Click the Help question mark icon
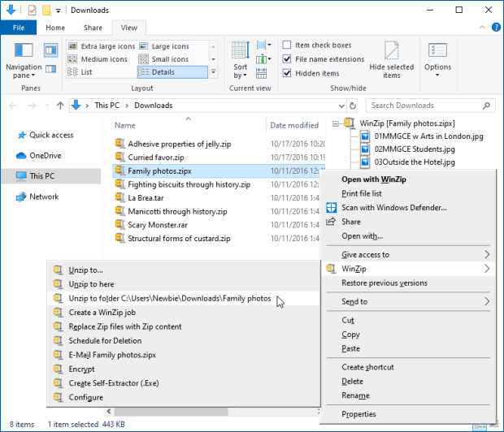 click(x=496, y=28)
